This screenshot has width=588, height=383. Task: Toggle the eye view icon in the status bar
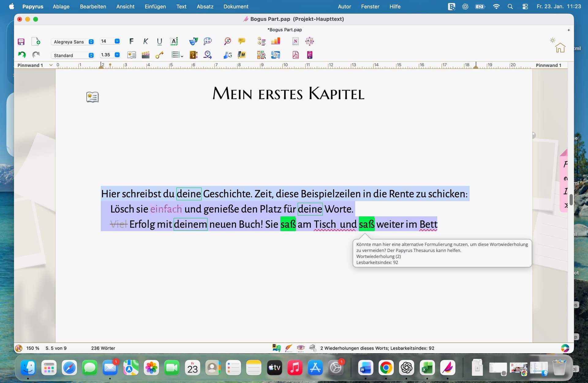tap(300, 348)
